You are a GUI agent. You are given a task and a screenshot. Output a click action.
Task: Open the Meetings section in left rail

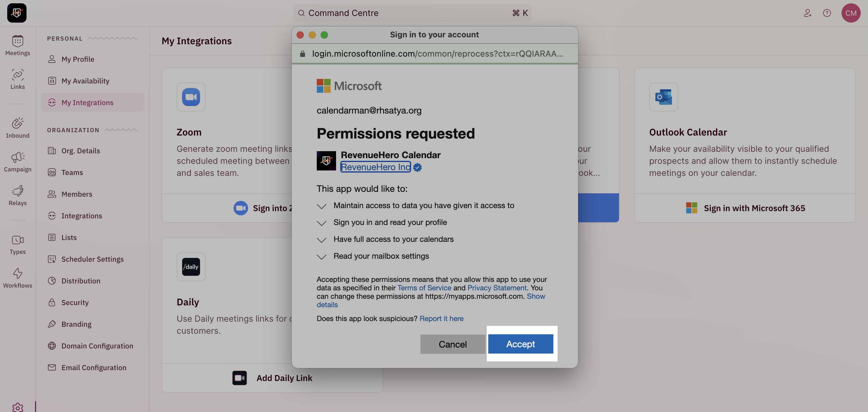point(17,45)
